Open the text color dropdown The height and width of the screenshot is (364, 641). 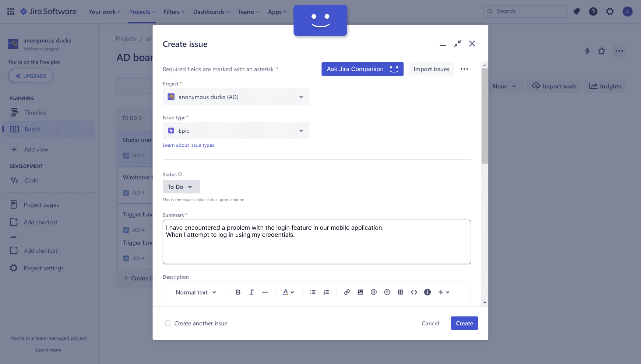pos(288,292)
